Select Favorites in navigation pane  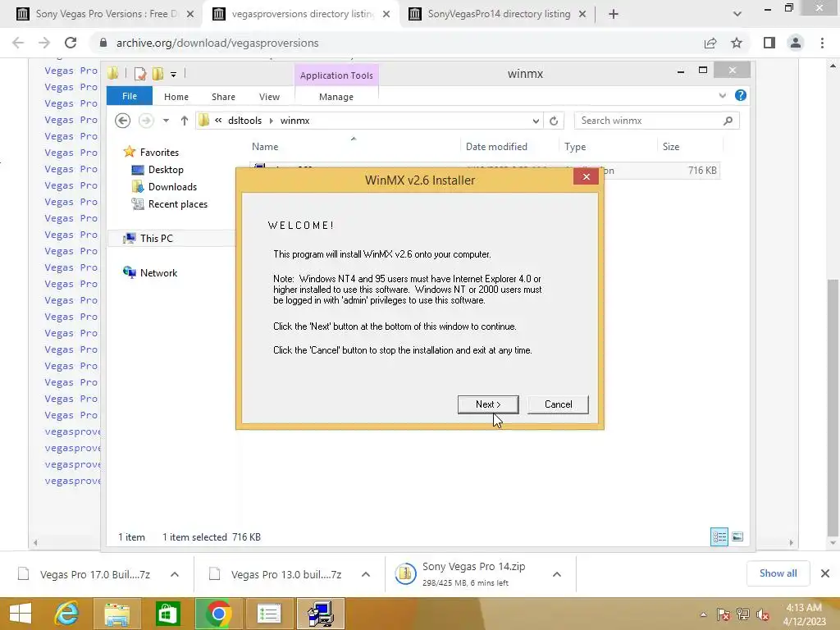click(159, 153)
